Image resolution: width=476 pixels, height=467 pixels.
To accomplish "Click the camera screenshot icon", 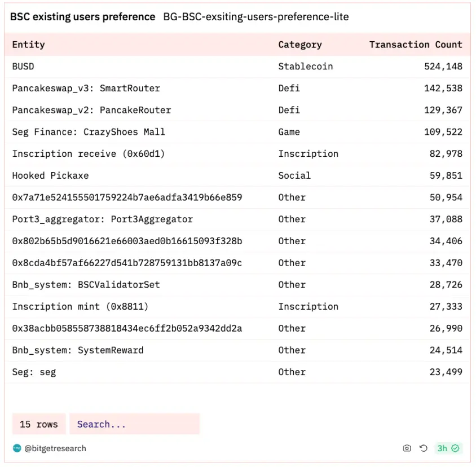I will click(407, 448).
